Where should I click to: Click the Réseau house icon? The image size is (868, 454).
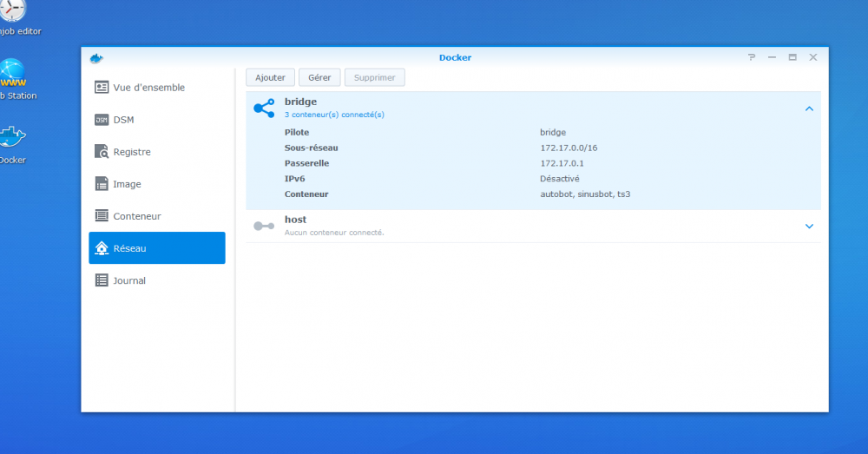(x=102, y=248)
